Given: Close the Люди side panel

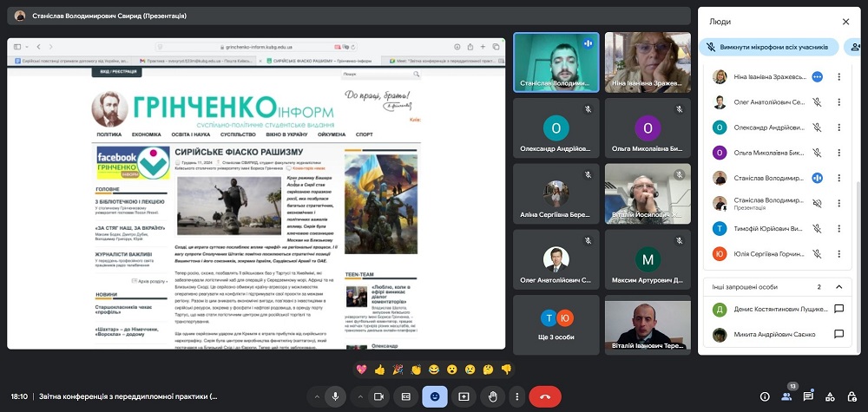Looking at the screenshot, I should pos(845,22).
